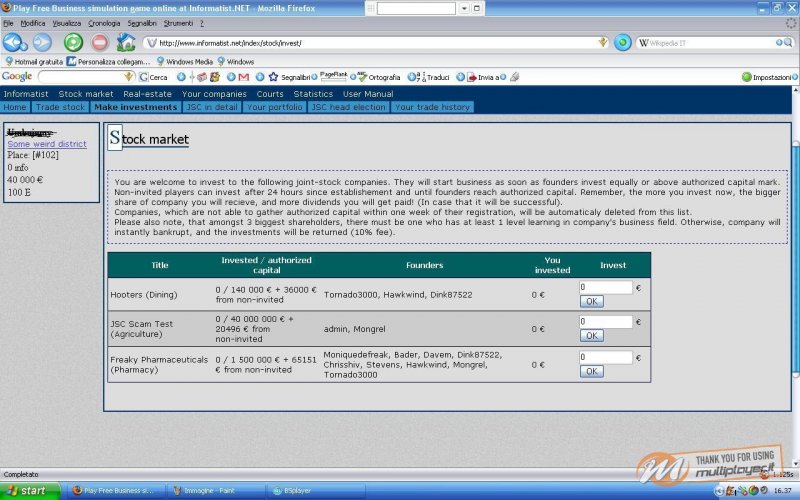800x500 pixels.
Task: Open the JSC head election tab
Action: click(348, 107)
